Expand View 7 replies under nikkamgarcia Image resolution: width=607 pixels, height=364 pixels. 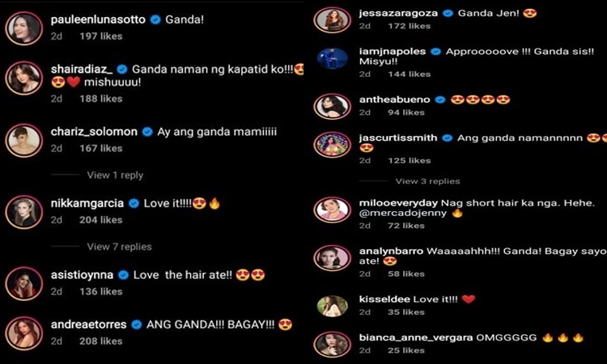[119, 247]
